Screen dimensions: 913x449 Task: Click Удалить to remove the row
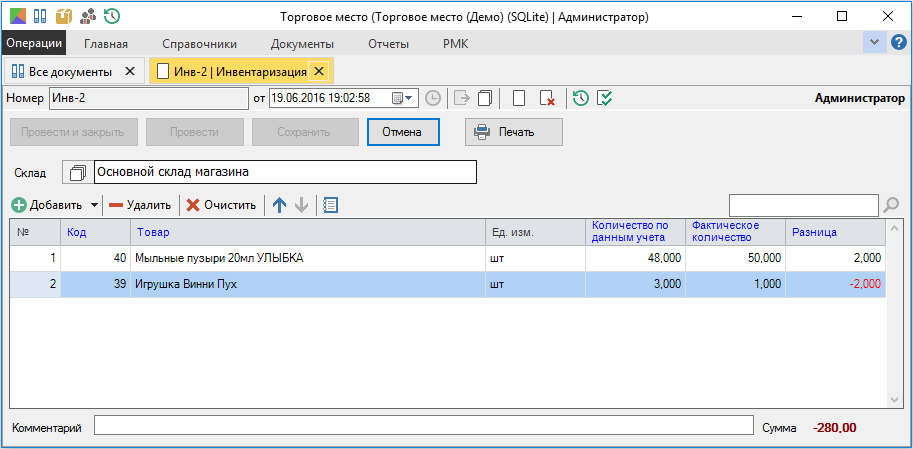tap(140, 205)
